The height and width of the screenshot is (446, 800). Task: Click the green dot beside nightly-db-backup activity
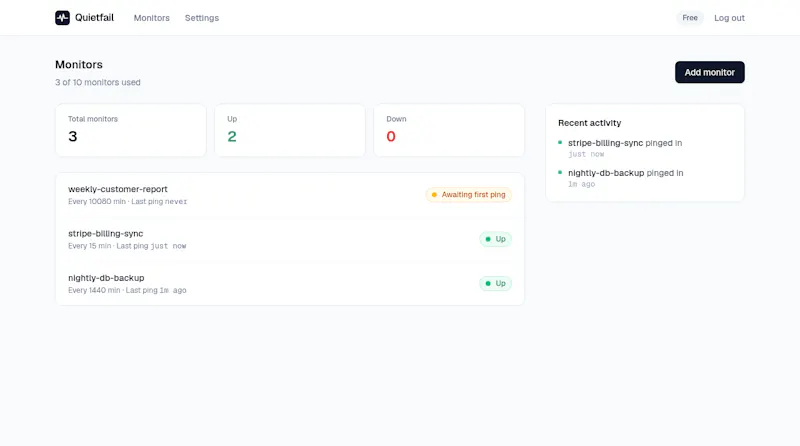click(x=560, y=172)
